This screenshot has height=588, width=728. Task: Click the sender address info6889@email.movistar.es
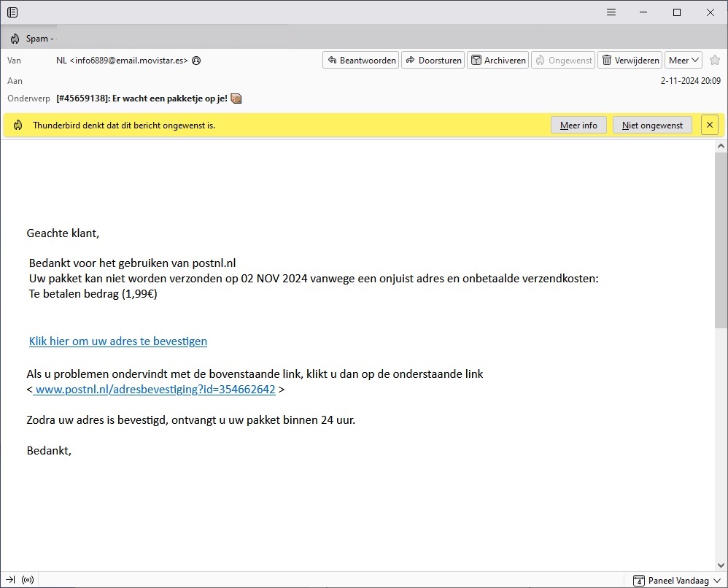coord(122,61)
